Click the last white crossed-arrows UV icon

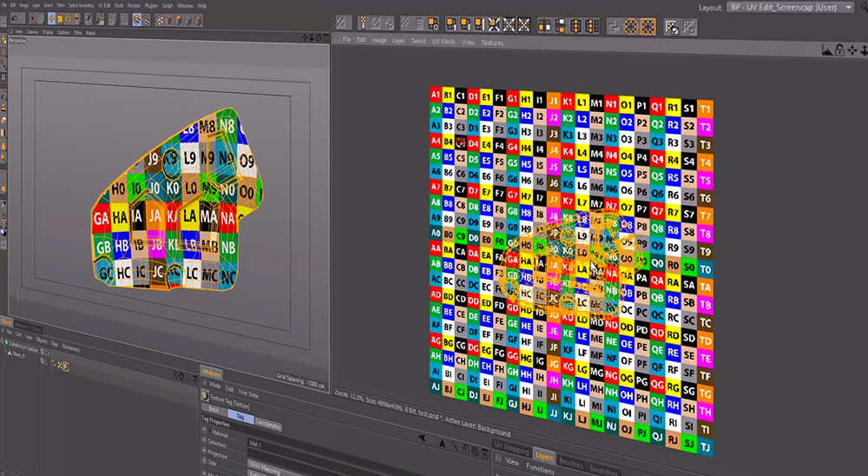[523, 23]
